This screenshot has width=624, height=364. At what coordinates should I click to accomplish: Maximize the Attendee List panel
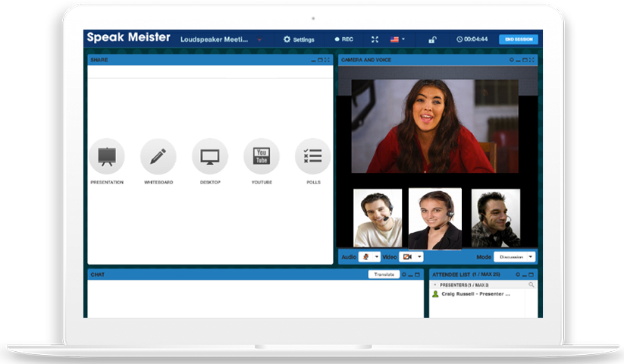coord(531,275)
